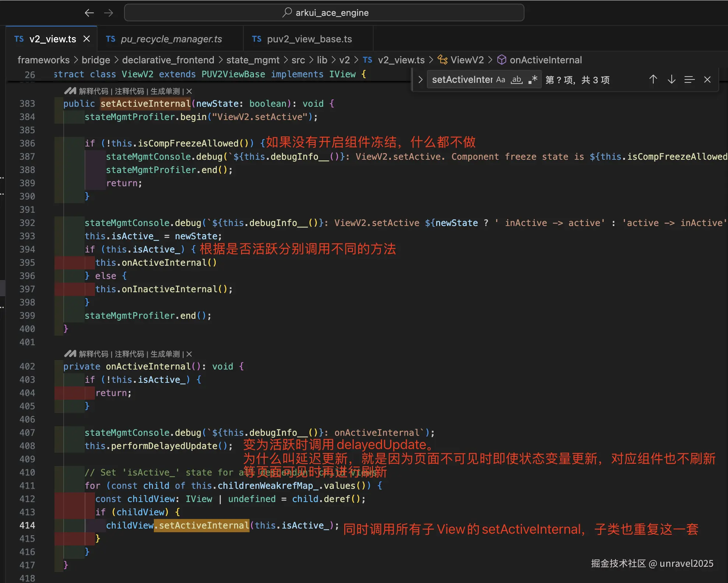Screen dimensions: 728x583
Task: Click the find input text field
Action: pos(462,79)
